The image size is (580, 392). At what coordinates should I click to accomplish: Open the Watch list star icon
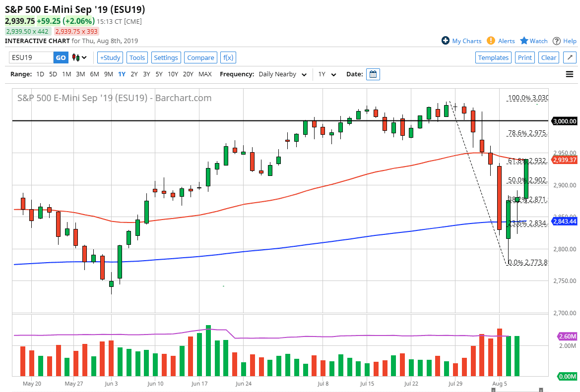pos(523,41)
